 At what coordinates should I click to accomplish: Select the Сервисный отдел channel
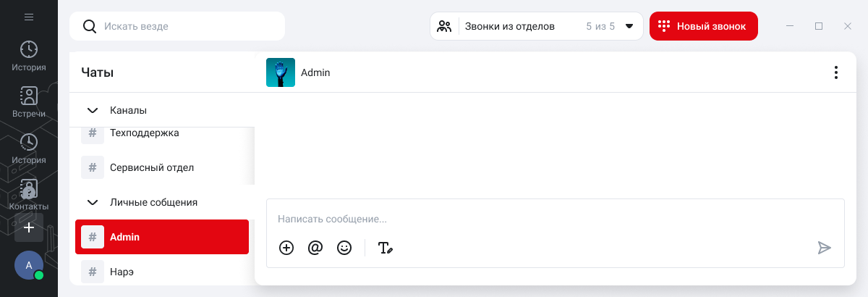pos(151,167)
